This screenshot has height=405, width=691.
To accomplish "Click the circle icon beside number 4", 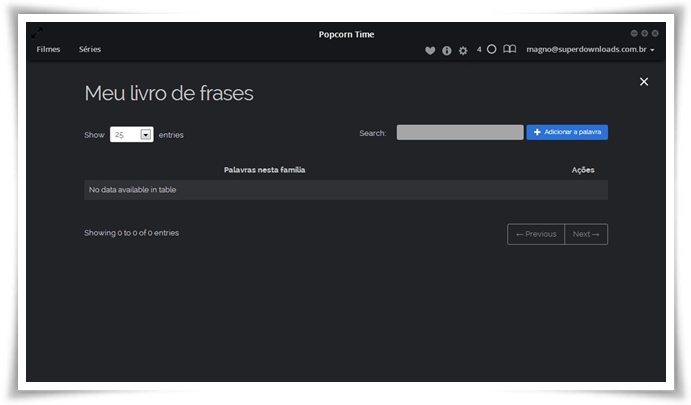I will (491, 49).
